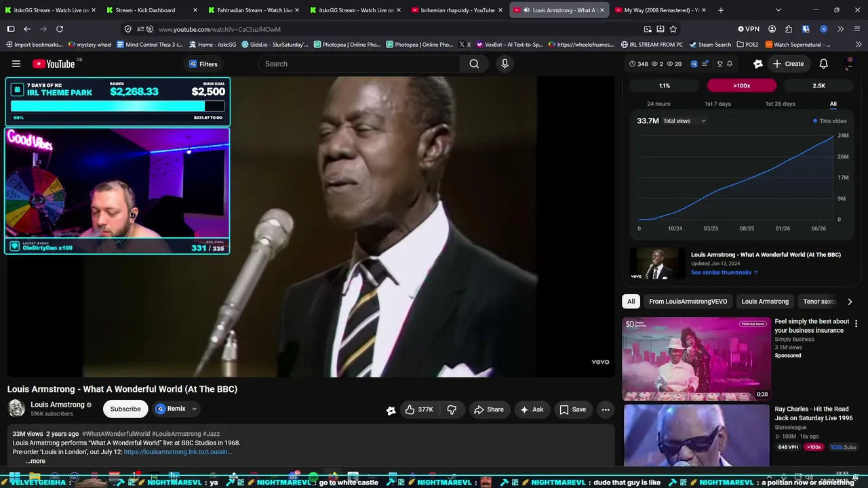Image resolution: width=868 pixels, height=488 pixels.
Task: Search with your voice microphone icon
Action: coord(505,64)
